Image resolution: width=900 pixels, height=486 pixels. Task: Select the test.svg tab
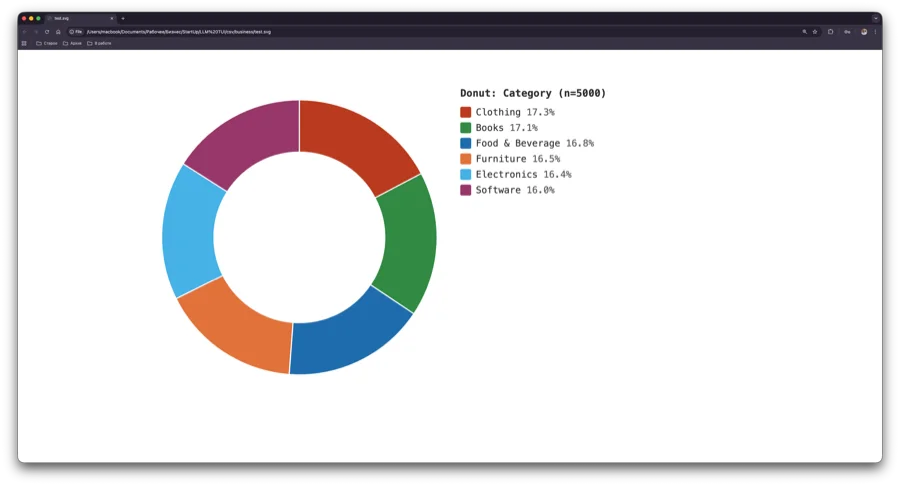pyautogui.click(x=75, y=18)
